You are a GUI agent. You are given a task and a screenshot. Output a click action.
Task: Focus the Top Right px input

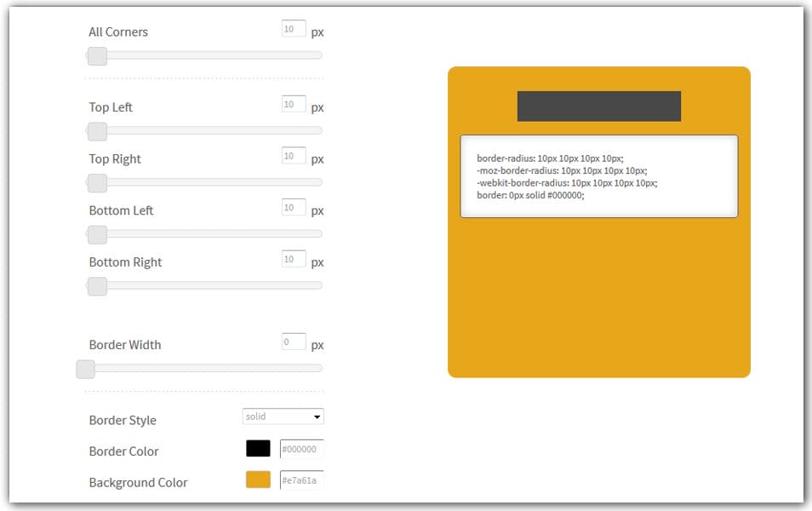[x=293, y=155]
